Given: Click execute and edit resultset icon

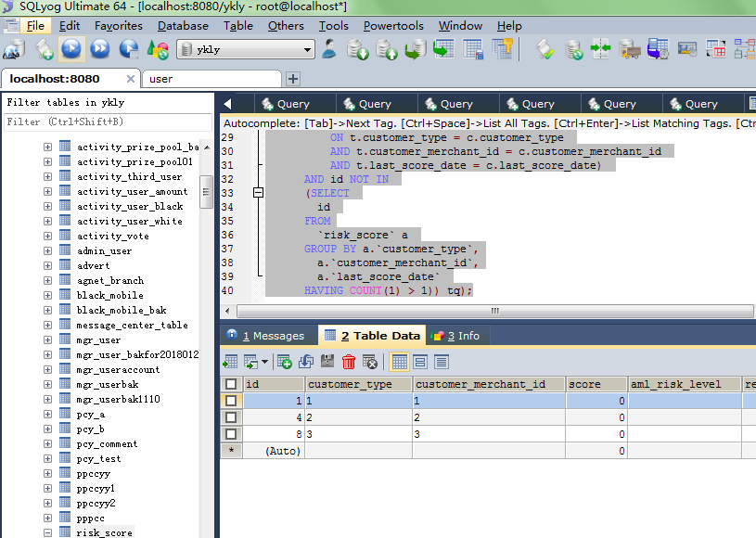Looking at the screenshot, I should pos(129,48).
